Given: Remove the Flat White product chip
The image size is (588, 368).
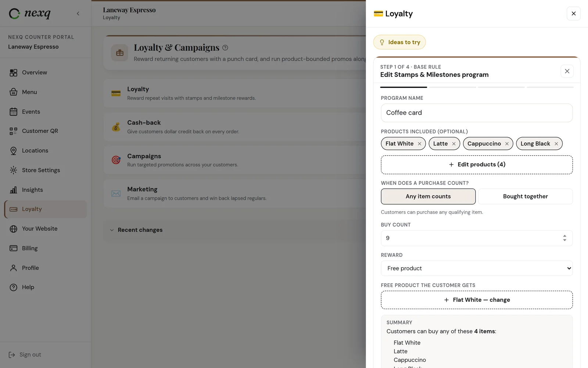Looking at the screenshot, I should point(419,144).
